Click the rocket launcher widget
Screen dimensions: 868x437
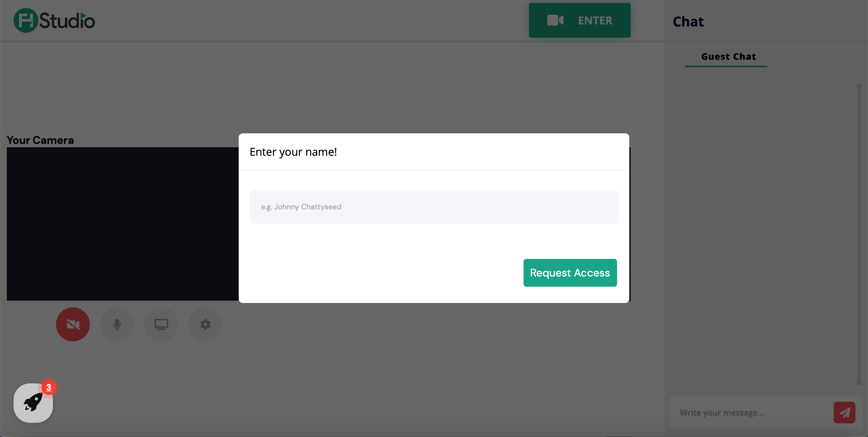(x=33, y=403)
